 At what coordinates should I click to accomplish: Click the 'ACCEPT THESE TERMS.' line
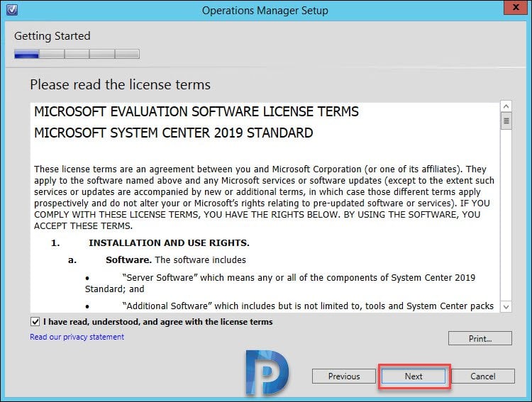pos(83,226)
